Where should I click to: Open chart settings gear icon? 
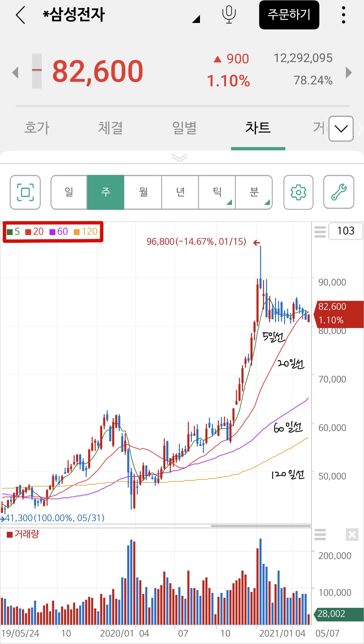point(298,192)
